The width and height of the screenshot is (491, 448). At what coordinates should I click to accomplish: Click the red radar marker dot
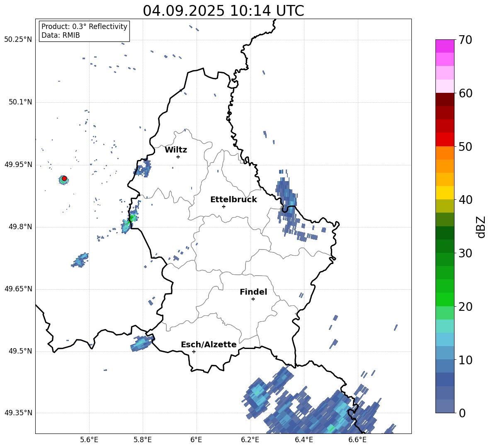[64, 179]
